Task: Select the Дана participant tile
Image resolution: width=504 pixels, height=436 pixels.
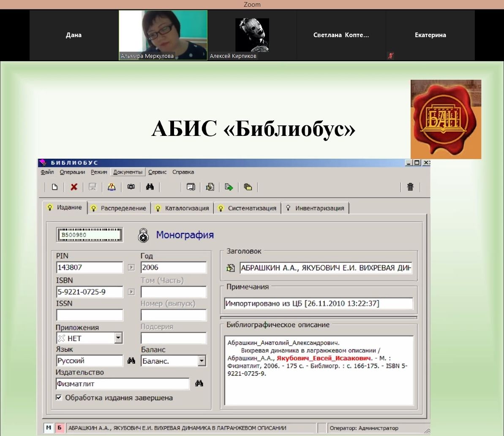Action: point(74,35)
